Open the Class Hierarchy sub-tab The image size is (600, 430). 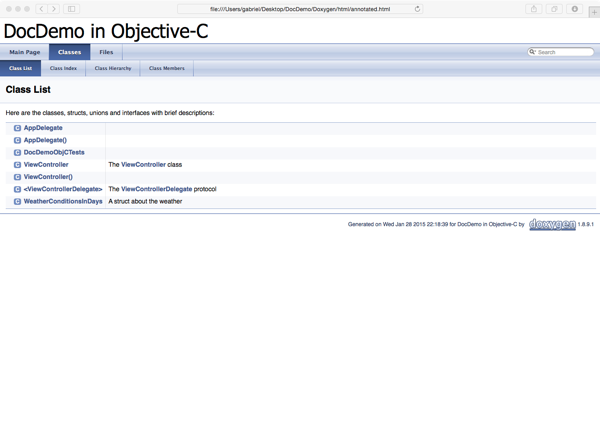pyautogui.click(x=113, y=68)
